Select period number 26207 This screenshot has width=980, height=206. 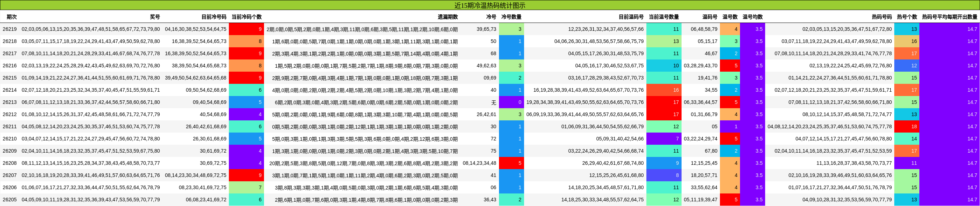[x=10, y=175]
